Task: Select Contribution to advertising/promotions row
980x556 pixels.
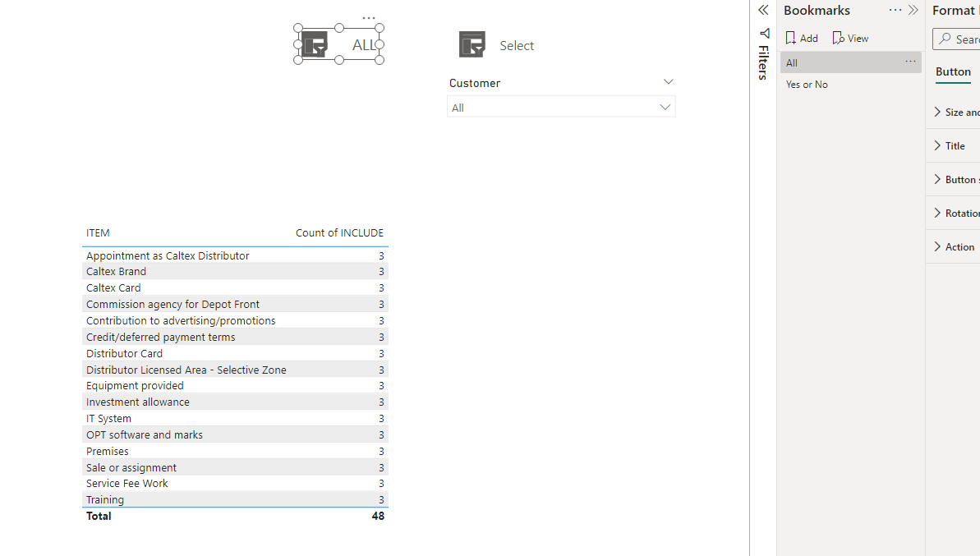Action: [x=235, y=320]
